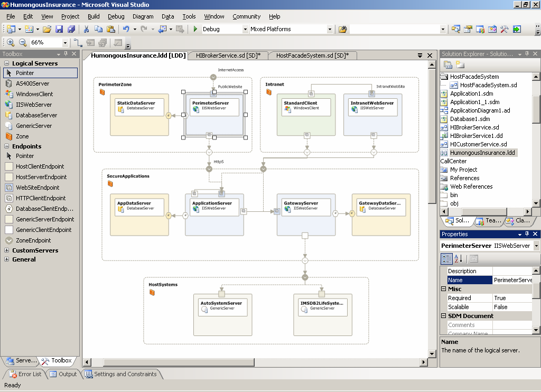Screen dimensions: 541x392
Task: Open the zoom percentage 66% dropdown
Action: pyautogui.click(x=65, y=43)
